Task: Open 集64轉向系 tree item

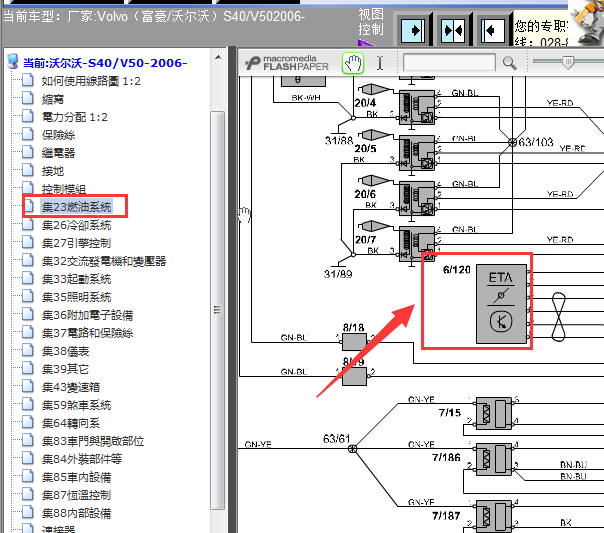Action: pyautogui.click(x=70, y=423)
